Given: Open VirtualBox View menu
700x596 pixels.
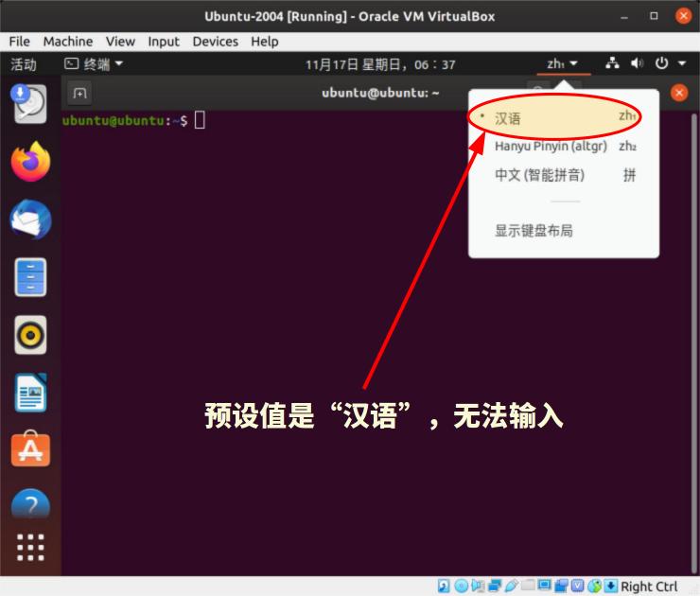Looking at the screenshot, I should click(120, 42).
